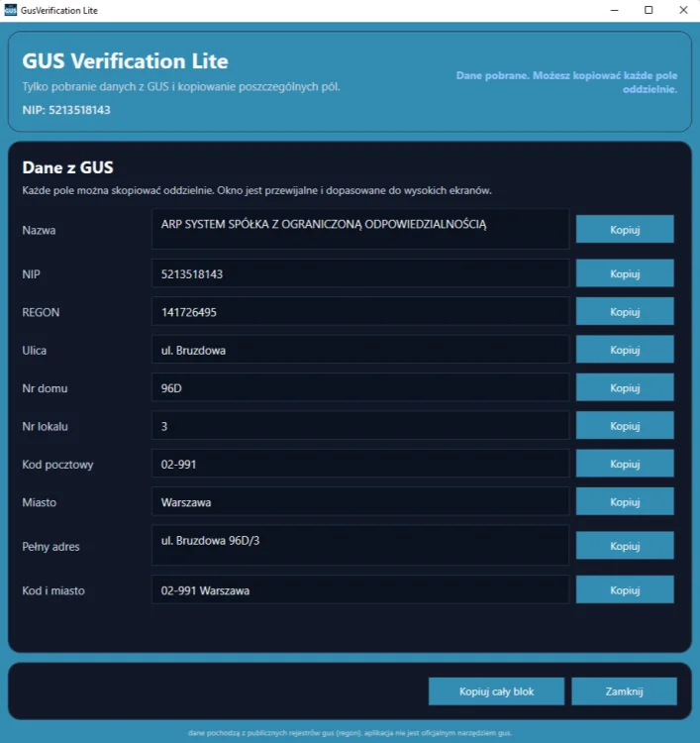Image resolution: width=700 pixels, height=743 pixels.
Task: Select the Kod pocztowy field 02-991
Action: pyautogui.click(x=360, y=464)
